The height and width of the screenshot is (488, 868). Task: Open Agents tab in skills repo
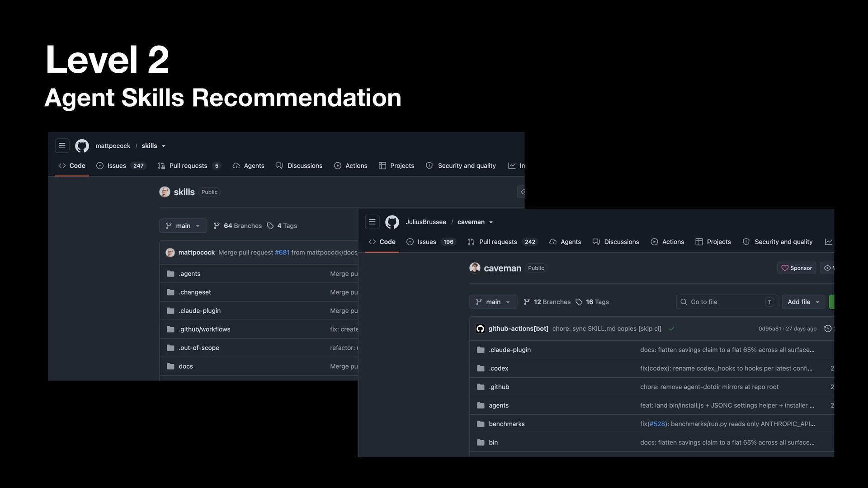tap(248, 166)
